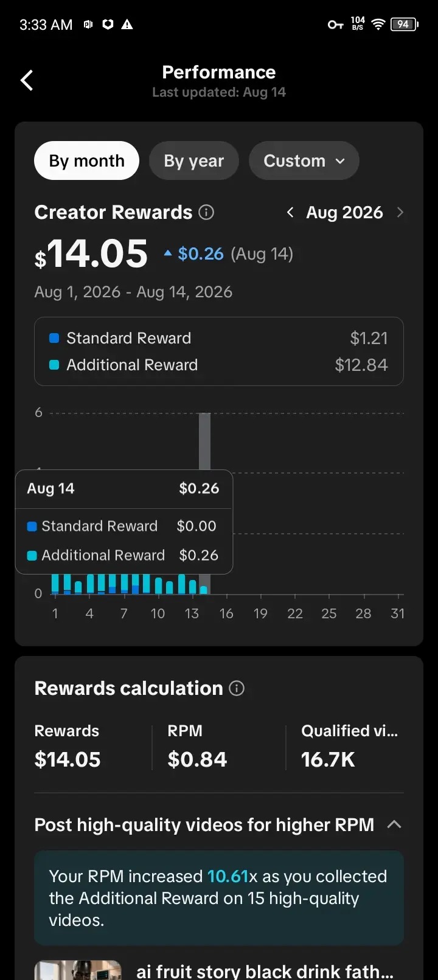Tap the warning triangle notification icon
This screenshot has height=980, width=438.
click(127, 24)
